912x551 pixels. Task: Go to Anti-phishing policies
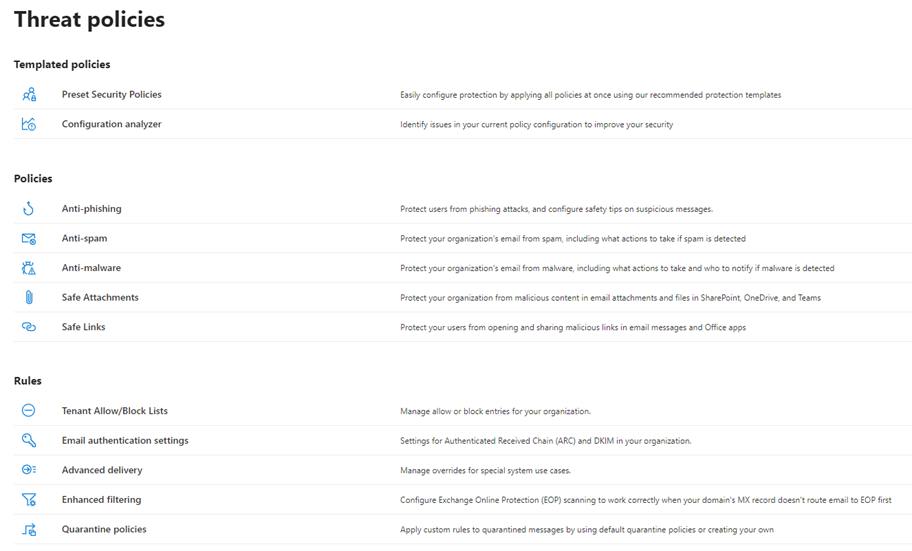point(91,208)
